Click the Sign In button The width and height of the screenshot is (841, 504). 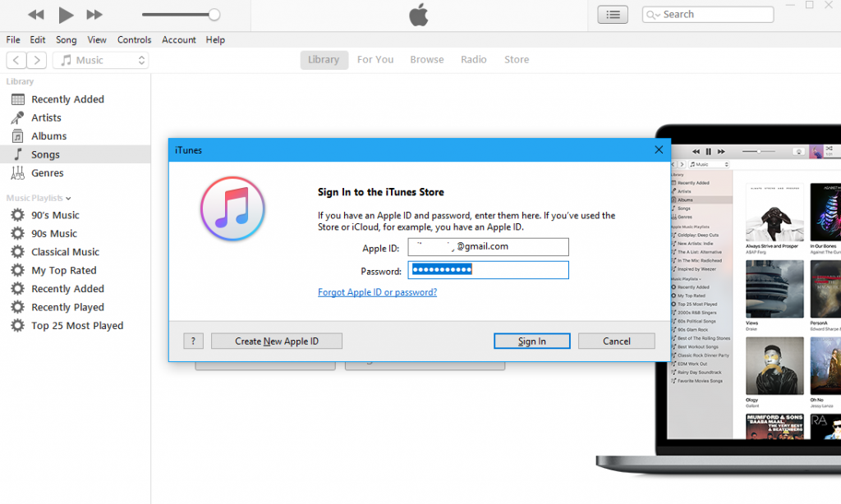531,341
